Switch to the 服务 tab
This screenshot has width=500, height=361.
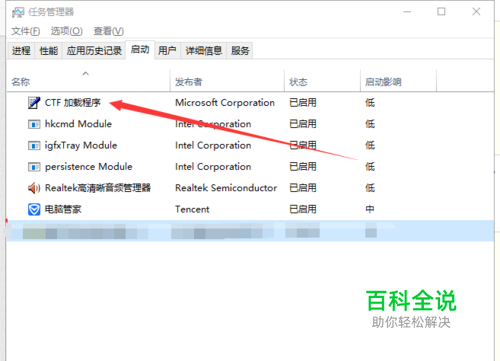tap(240, 51)
